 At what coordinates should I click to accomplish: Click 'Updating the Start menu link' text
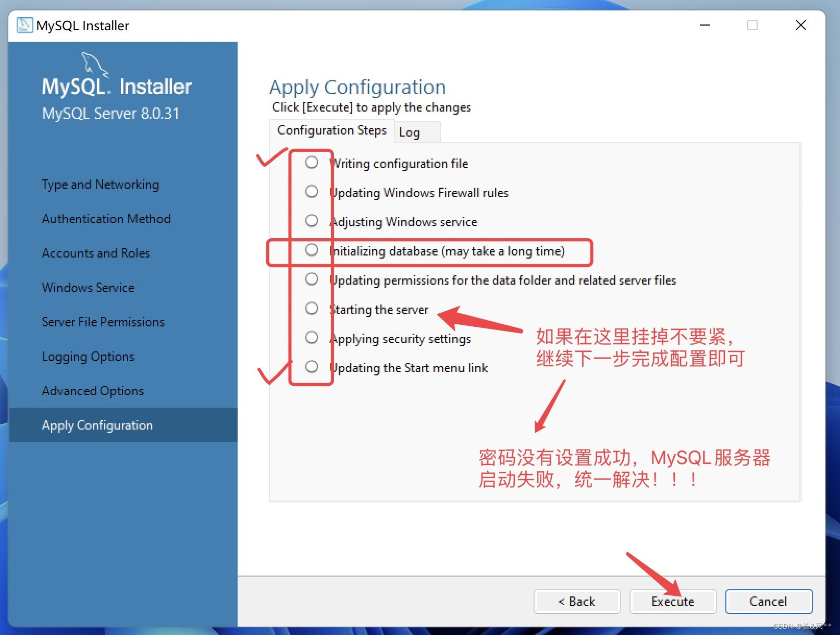(409, 368)
